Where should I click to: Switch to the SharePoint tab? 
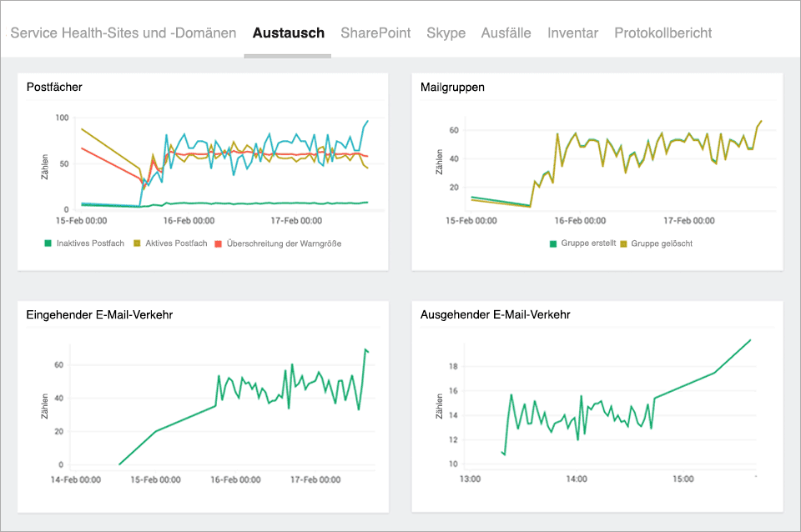pyautogui.click(x=375, y=33)
